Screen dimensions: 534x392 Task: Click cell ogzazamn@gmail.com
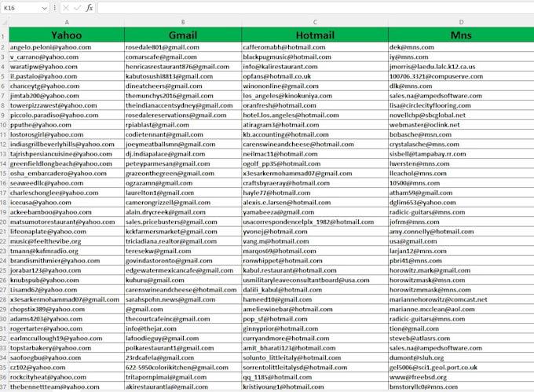pos(183,183)
